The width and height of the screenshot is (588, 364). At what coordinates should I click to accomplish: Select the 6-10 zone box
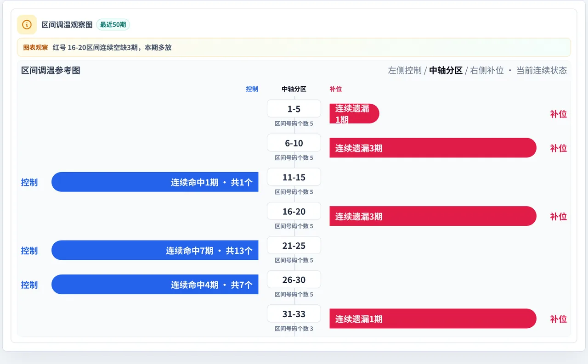[294, 143]
